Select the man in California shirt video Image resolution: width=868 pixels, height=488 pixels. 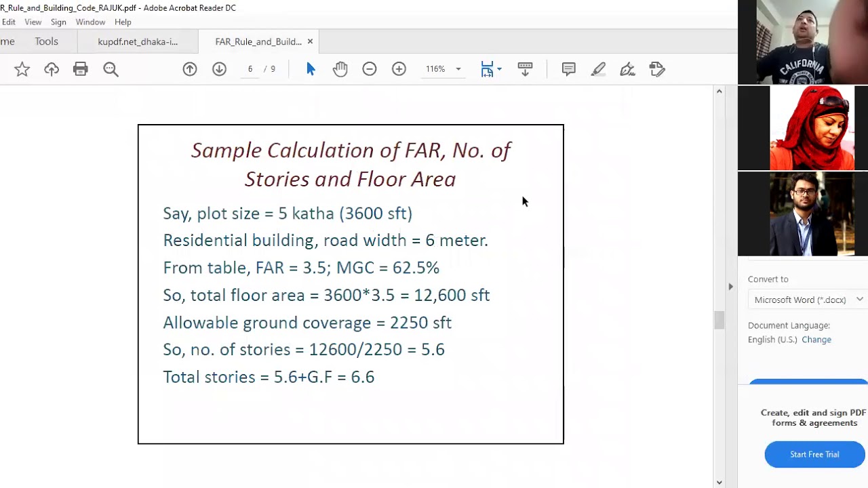[803, 42]
